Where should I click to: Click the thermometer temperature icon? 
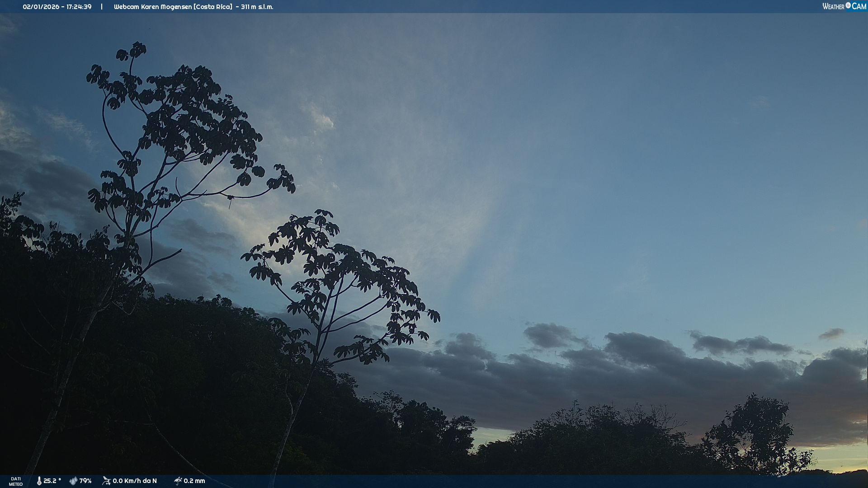pos(39,481)
